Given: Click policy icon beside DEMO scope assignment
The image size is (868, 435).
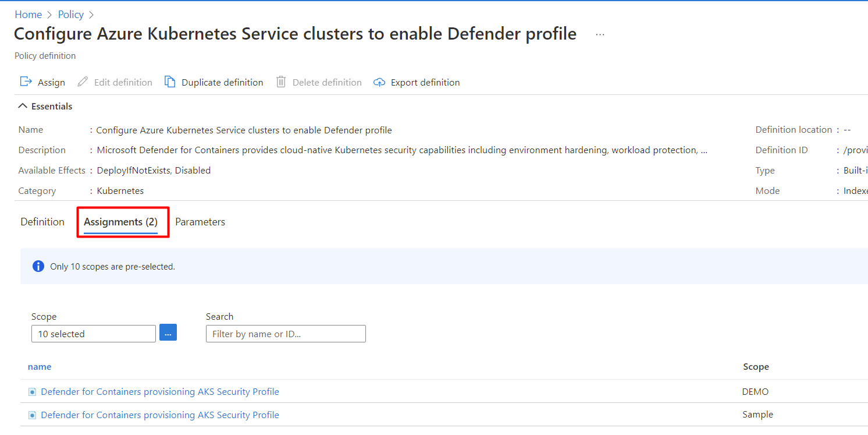Looking at the screenshot, I should tap(33, 392).
